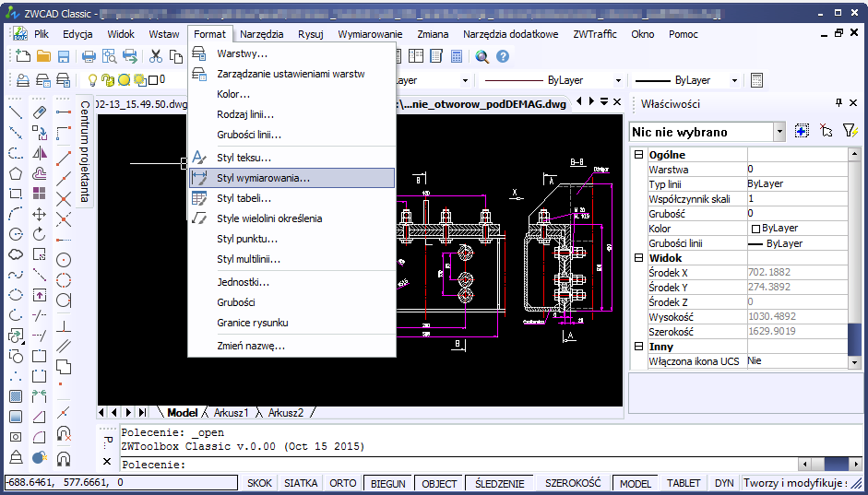Create a new drawing with the New icon
The height and width of the screenshot is (495, 868).
pos(23,56)
